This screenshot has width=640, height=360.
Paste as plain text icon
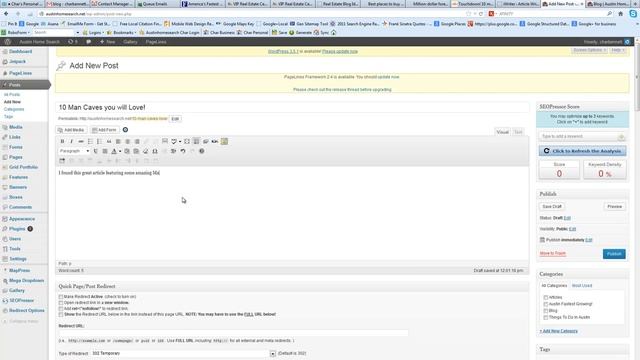pyautogui.click(x=127, y=151)
